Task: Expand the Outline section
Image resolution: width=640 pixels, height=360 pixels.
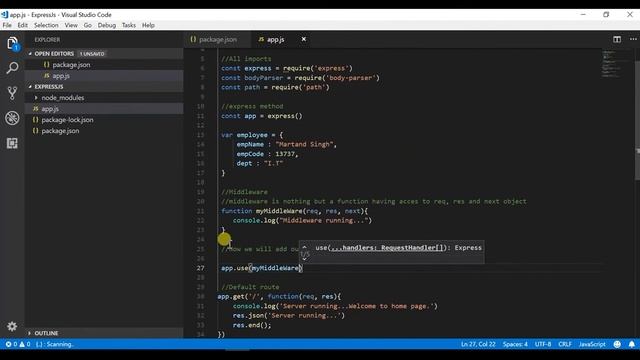Action: tap(29, 333)
